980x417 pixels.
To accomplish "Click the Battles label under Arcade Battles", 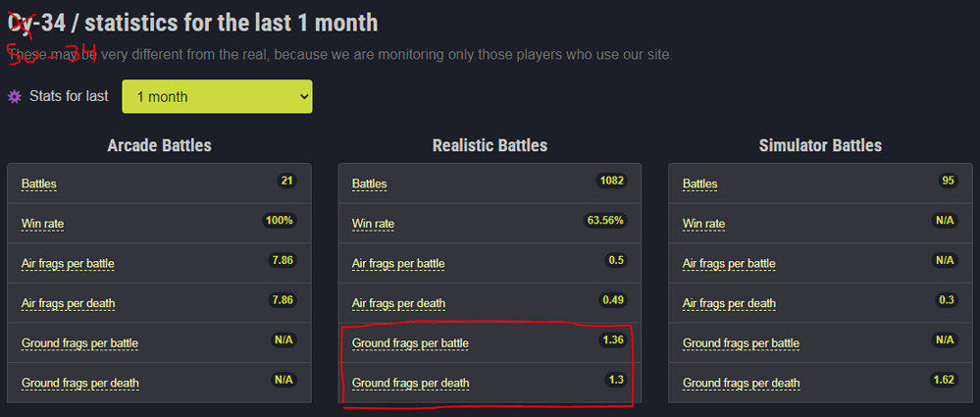I will click(39, 183).
